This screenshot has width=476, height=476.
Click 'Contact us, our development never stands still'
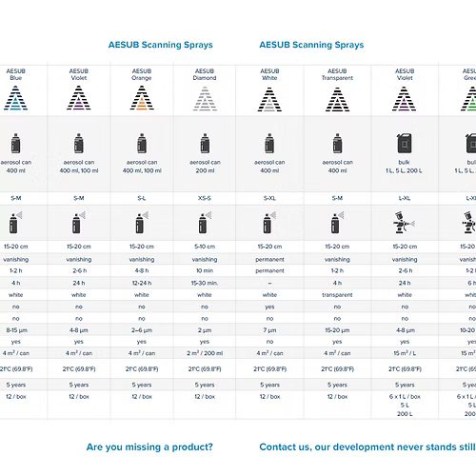coord(367,447)
